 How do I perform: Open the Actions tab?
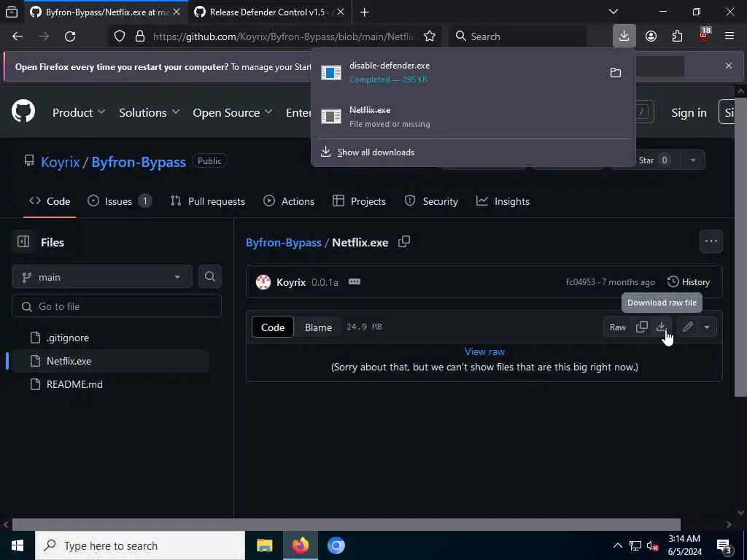coord(289,201)
